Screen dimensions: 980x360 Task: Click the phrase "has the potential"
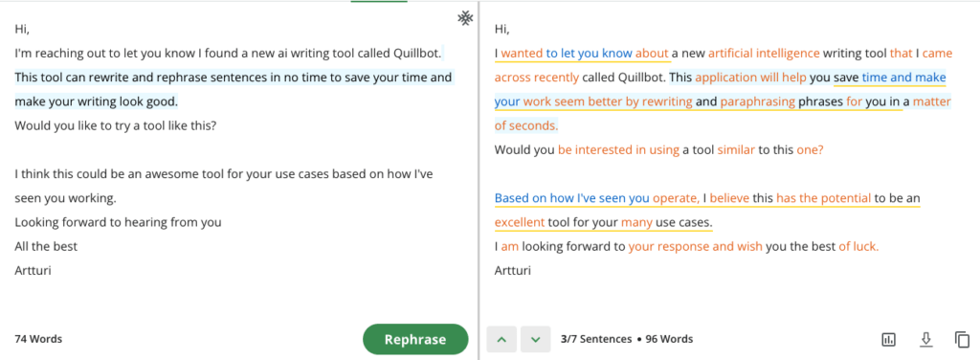[824, 199]
